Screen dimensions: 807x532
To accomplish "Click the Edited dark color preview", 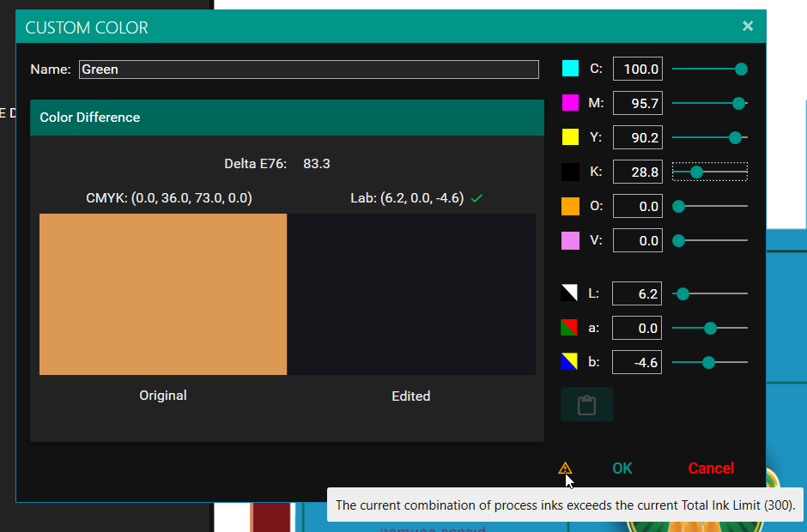I will coord(411,294).
